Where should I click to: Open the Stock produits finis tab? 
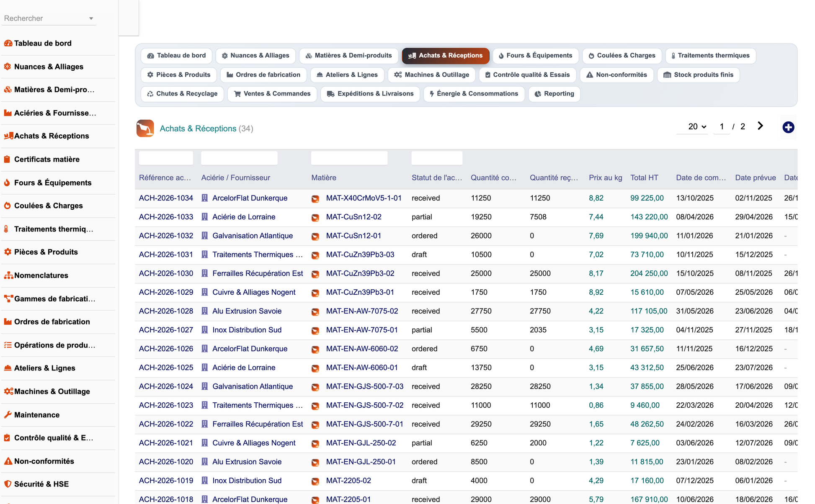(x=699, y=75)
